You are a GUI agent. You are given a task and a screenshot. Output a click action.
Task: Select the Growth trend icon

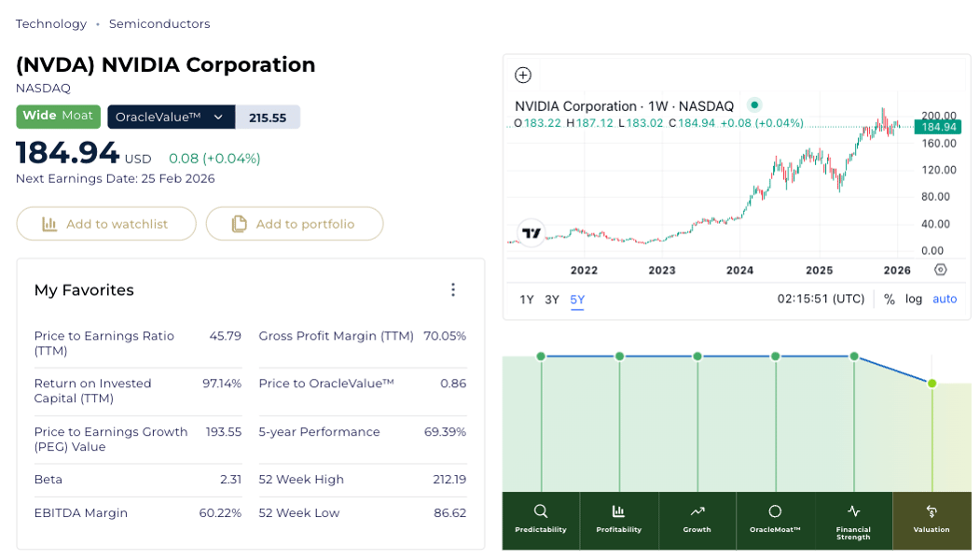coord(697,511)
